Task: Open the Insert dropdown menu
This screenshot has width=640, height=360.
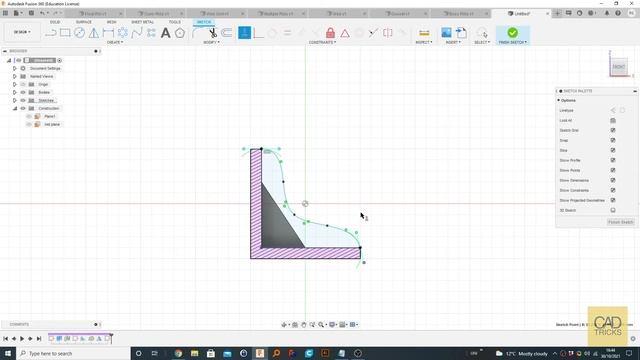Action: 453,42
